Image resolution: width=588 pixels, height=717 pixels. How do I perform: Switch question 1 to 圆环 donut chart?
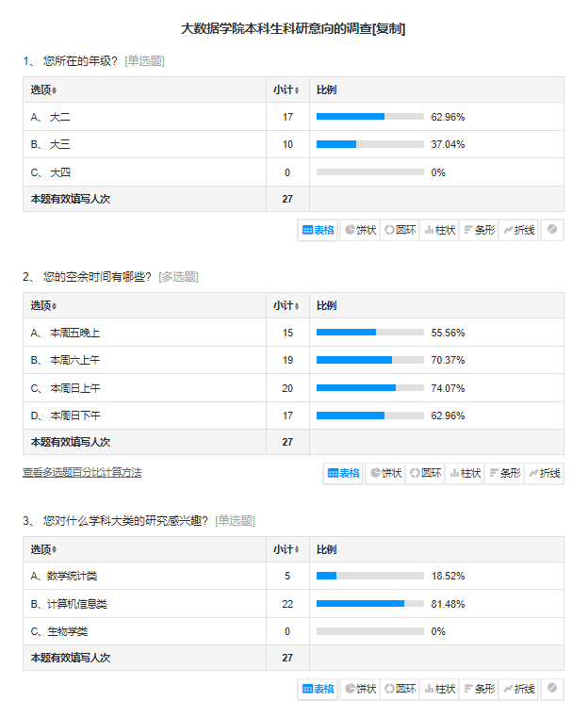pos(400,230)
